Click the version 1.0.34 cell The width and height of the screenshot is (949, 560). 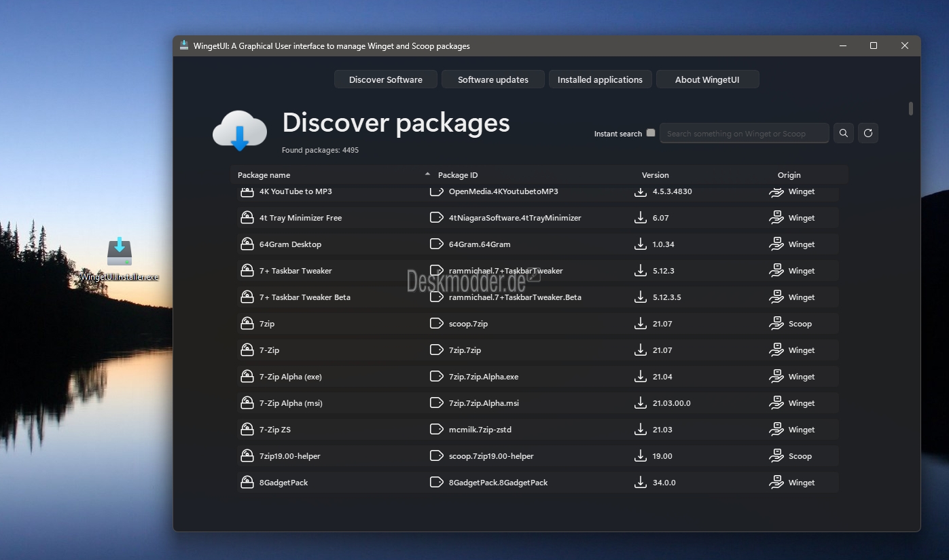663,244
